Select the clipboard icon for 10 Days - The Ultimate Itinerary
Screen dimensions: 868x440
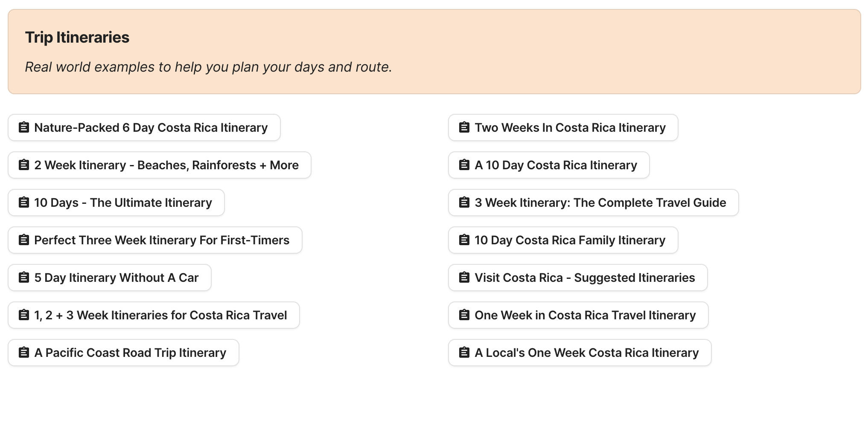pyautogui.click(x=23, y=203)
